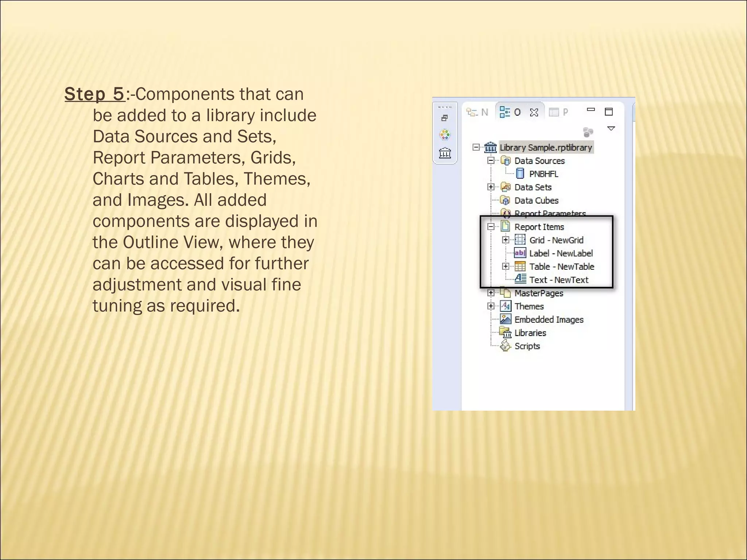747x560 pixels.
Task: Switch to the Navigator tab labeled N
Action: (477, 112)
